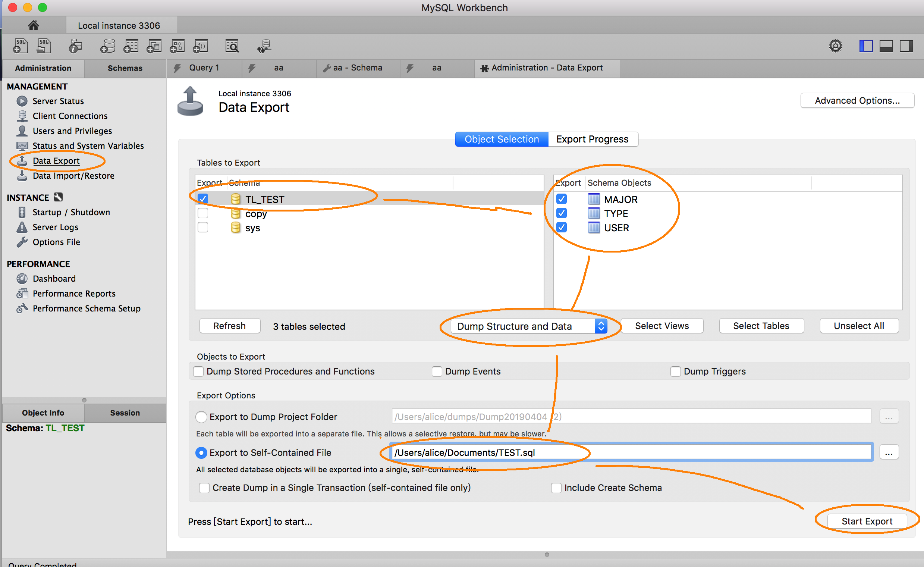Click the self-contained file path field

[630, 452]
